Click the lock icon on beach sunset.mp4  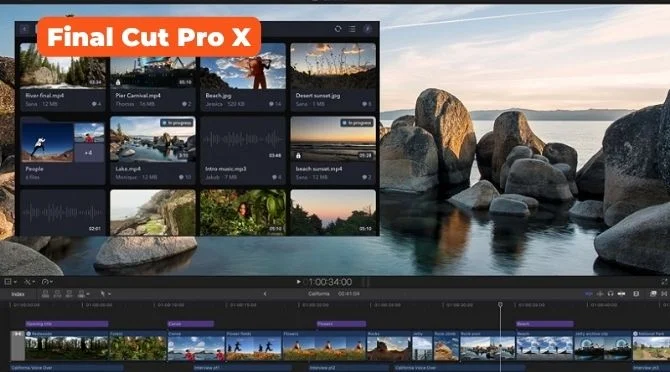point(298,155)
